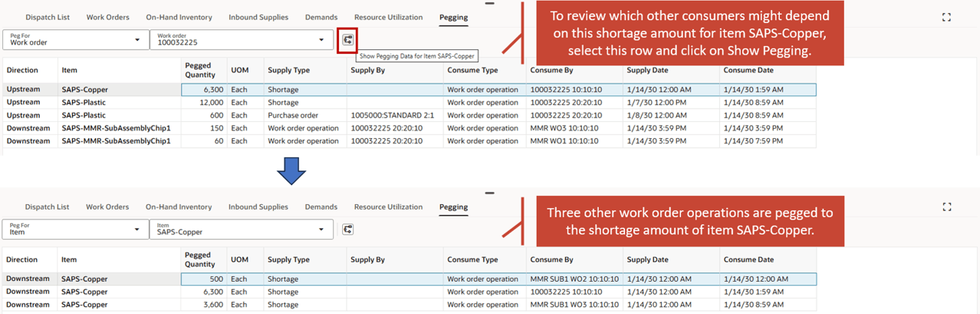Click Direction column header in Work order table
980x314 pixels.
[x=22, y=70]
